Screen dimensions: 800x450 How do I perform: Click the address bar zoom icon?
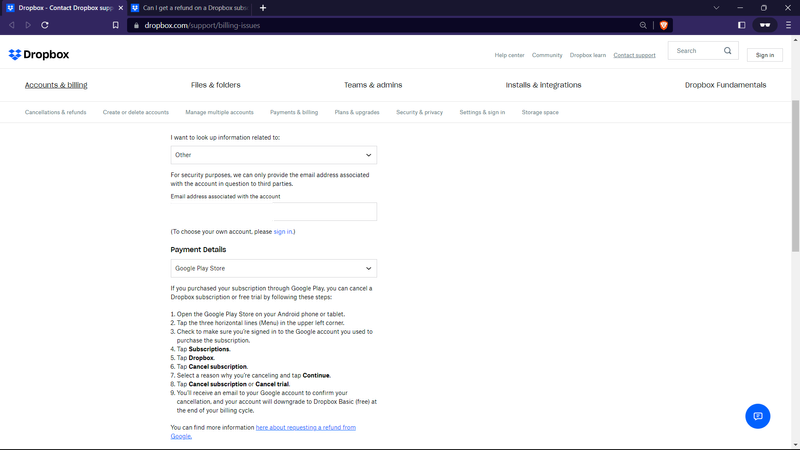coord(643,25)
